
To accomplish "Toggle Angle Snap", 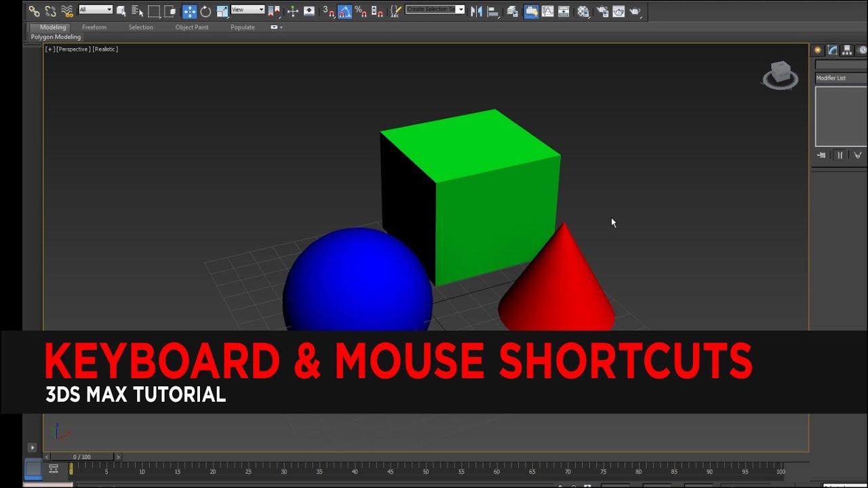I will click(x=345, y=11).
